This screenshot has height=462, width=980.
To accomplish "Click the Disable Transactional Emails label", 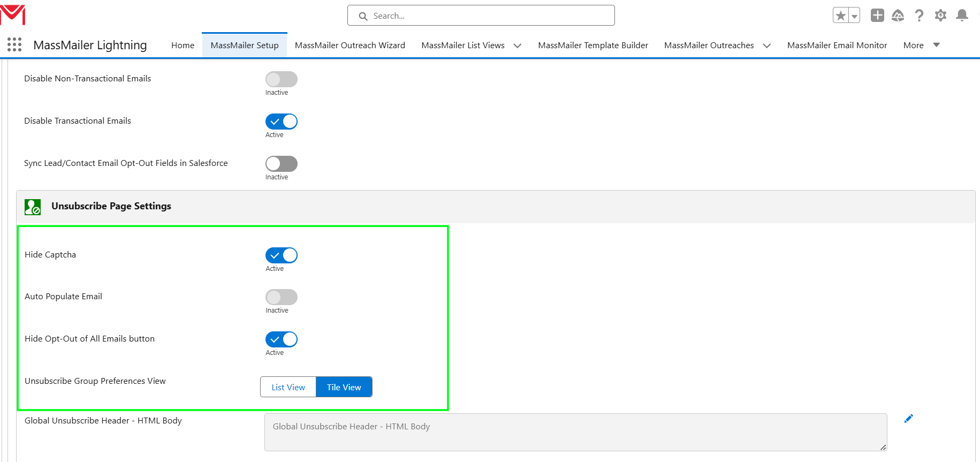I will pos(78,121).
